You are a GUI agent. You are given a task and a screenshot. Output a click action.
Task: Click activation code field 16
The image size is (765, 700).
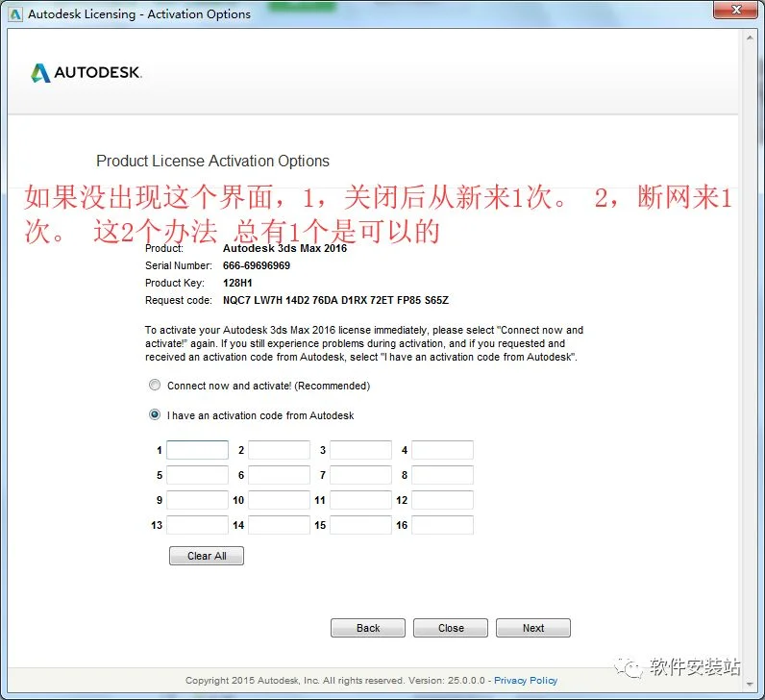pyautogui.click(x=442, y=525)
